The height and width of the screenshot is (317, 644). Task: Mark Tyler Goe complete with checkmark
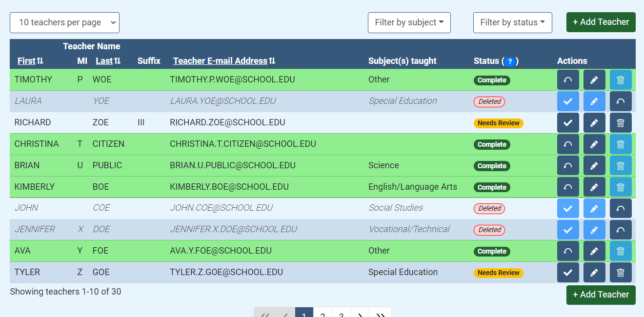tap(568, 273)
